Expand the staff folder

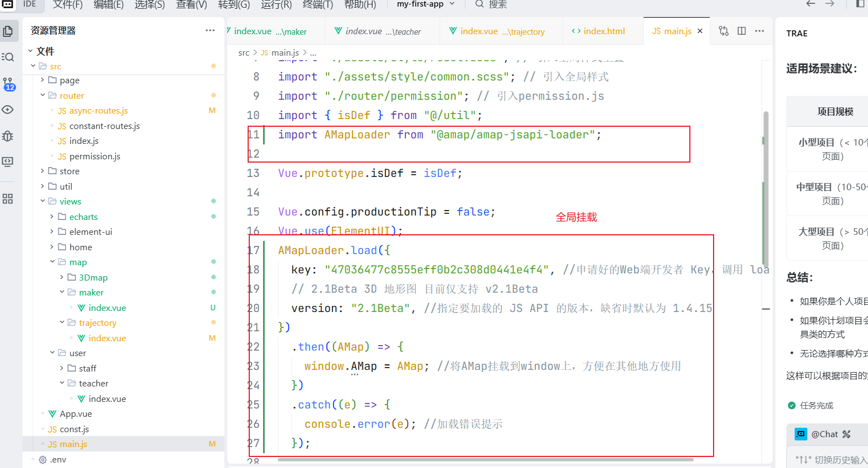click(62, 368)
